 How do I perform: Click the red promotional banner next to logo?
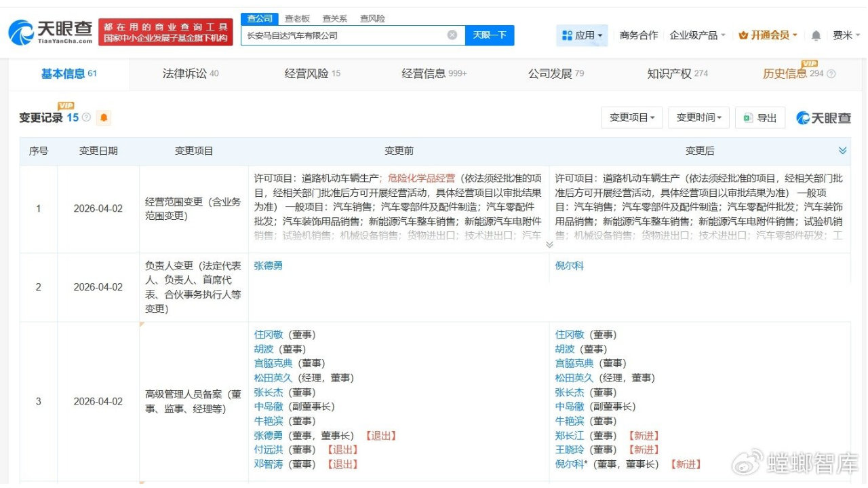pyautogui.click(x=165, y=32)
